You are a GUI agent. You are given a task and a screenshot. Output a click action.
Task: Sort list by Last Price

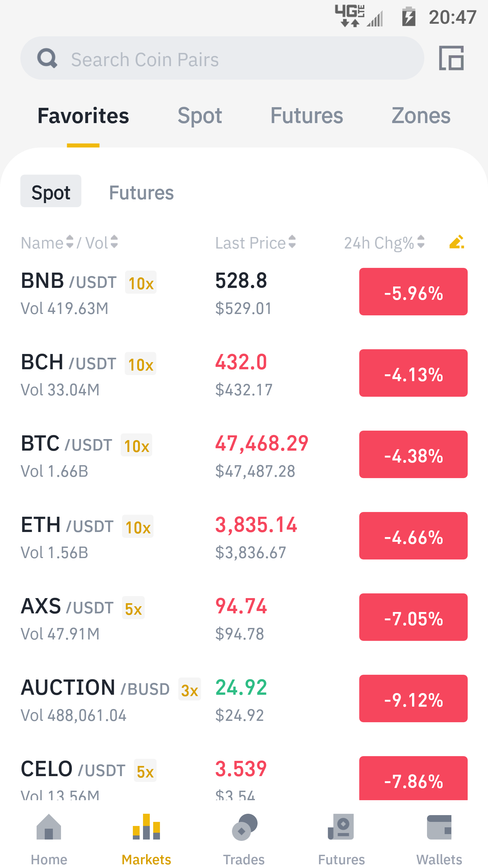coord(256,243)
